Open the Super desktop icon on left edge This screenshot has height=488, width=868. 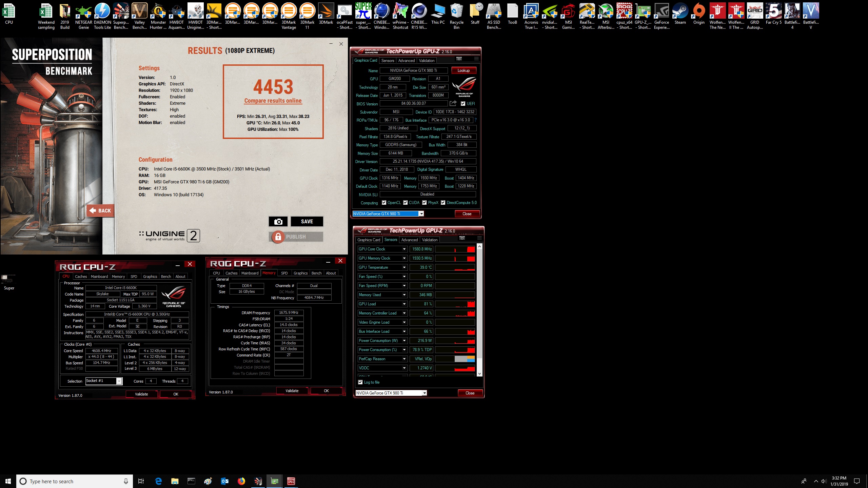click(x=9, y=282)
